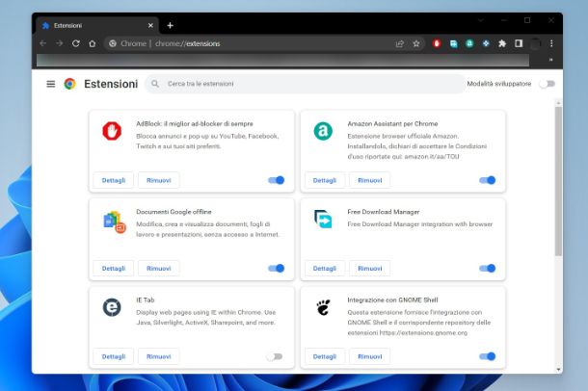Click the 'AdBlock: il miglior ad-blocker di sempre' title

click(195, 123)
